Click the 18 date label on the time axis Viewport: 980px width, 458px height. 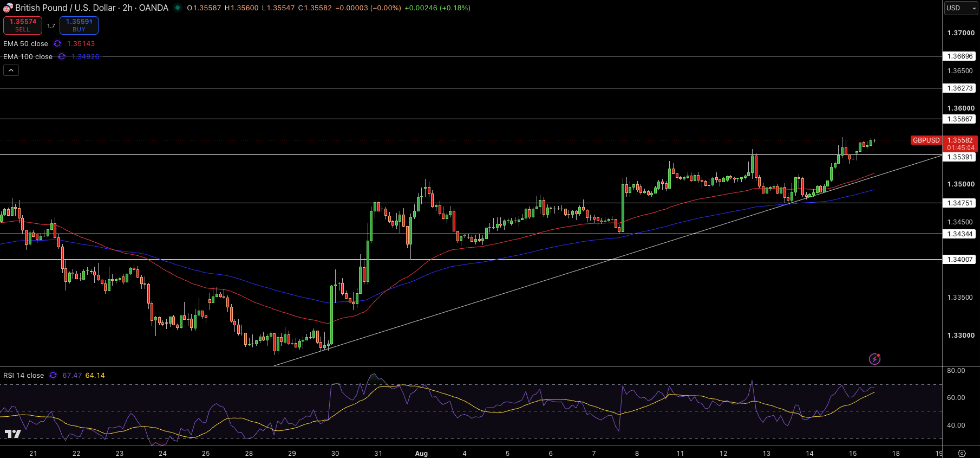896,454
